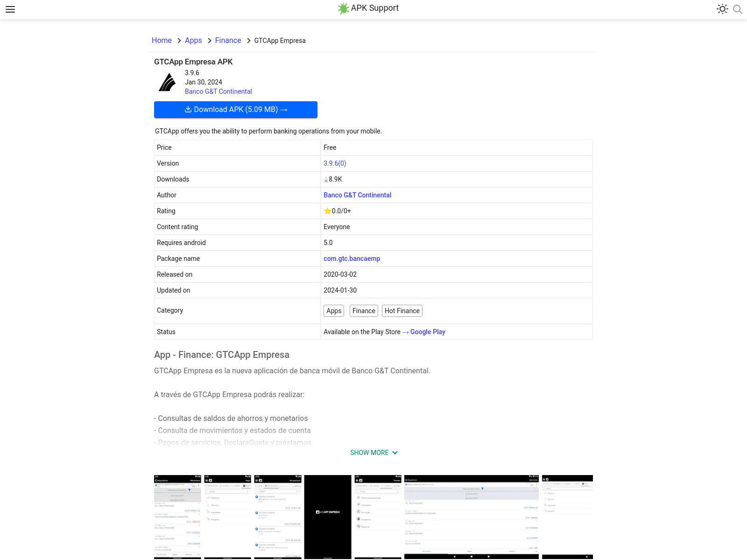The width and height of the screenshot is (747, 560).
Task: Open Apps breadcrumb link
Action: 193,41
